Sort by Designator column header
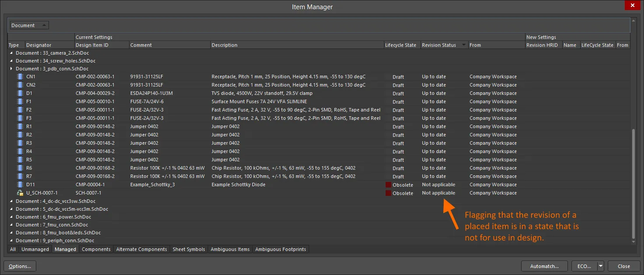Image resolution: width=644 pixels, height=275 pixels. click(49, 45)
